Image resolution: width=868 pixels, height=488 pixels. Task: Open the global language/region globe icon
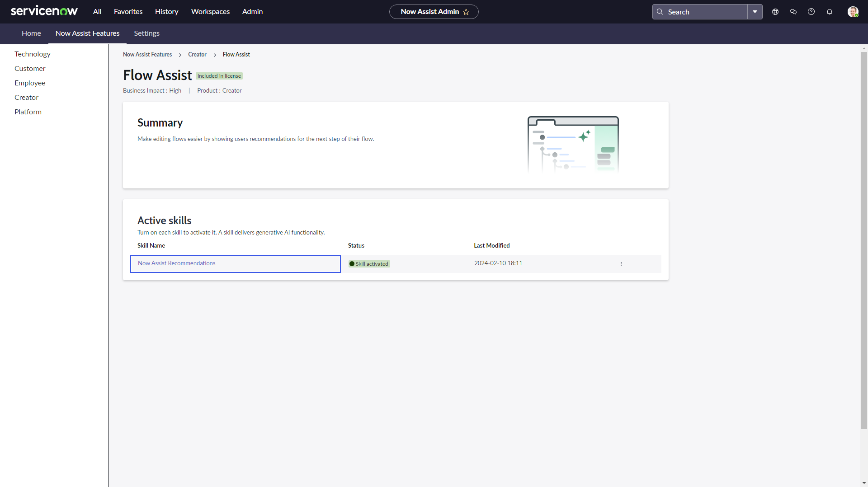[775, 12]
